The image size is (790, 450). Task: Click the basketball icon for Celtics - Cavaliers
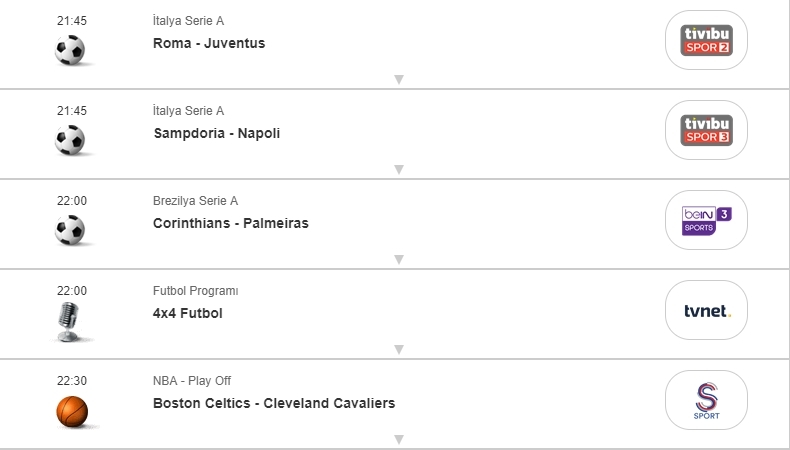pyautogui.click(x=71, y=411)
